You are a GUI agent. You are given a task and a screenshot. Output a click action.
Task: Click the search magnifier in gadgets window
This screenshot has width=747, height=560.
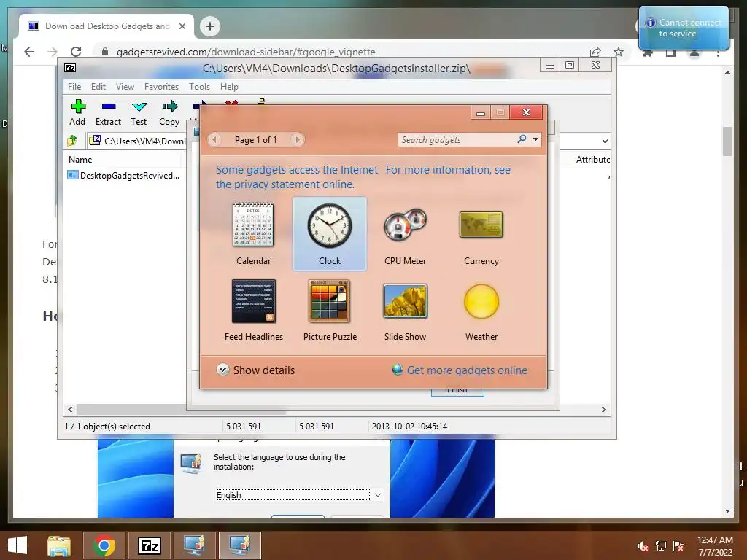(x=522, y=139)
